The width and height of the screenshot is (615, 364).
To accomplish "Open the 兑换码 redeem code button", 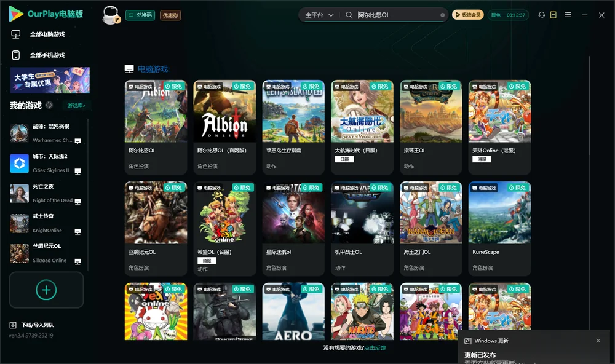I will [140, 15].
